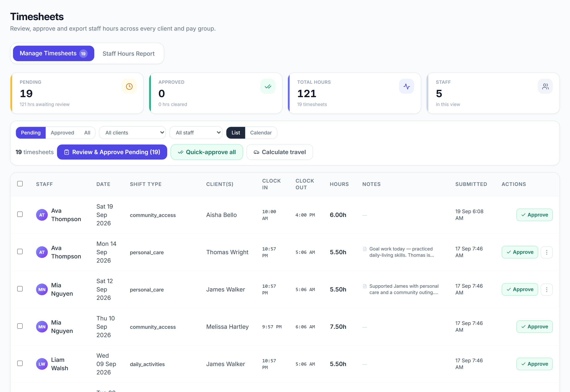This screenshot has height=392, width=570.
Task: Click MN avatar in Melissa Hartley row
Action: 42,327
